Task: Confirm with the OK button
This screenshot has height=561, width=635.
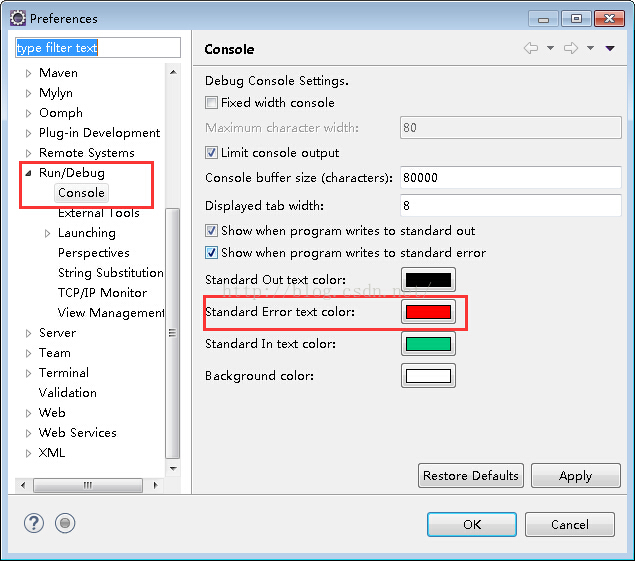Action: 472,525
